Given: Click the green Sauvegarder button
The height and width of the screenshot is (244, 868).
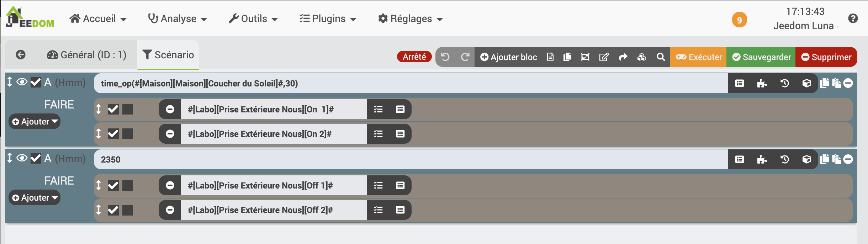Looking at the screenshot, I should point(761,57).
